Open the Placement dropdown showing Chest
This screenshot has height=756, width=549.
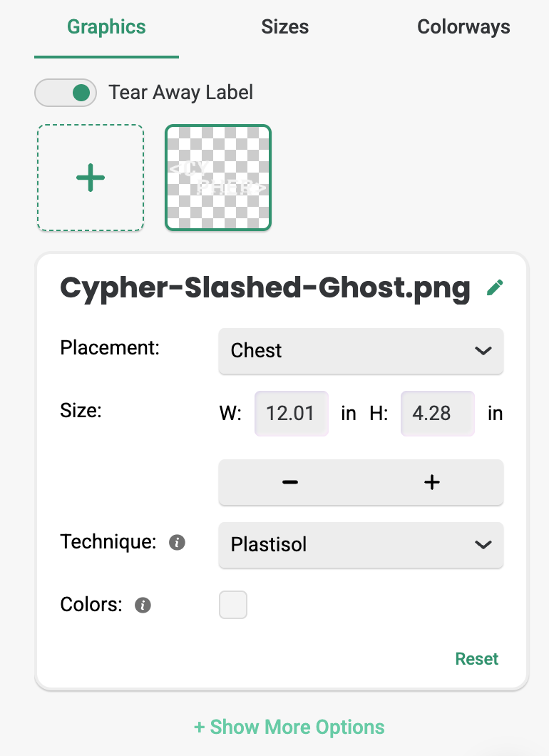coord(361,351)
